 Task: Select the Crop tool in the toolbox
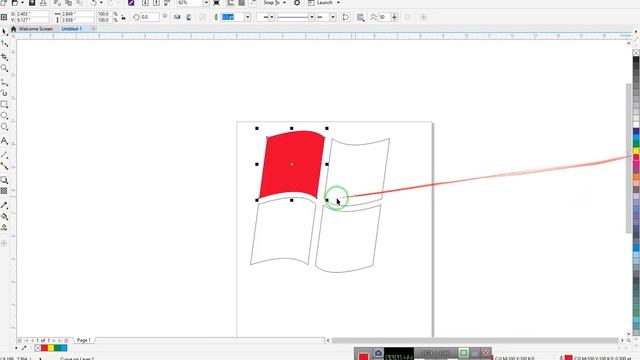tap(4, 57)
